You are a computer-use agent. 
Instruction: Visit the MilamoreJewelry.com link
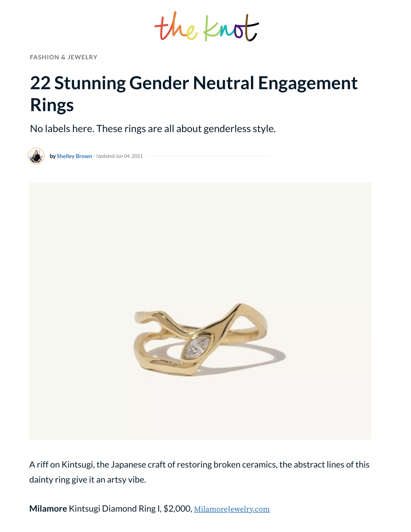pos(232,509)
